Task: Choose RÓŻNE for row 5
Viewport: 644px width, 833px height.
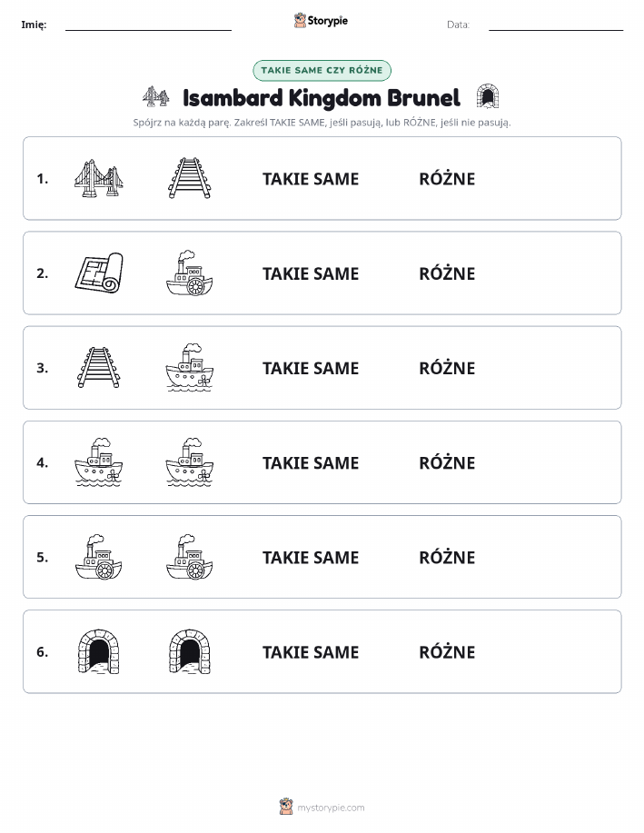Action: pyautogui.click(x=447, y=557)
